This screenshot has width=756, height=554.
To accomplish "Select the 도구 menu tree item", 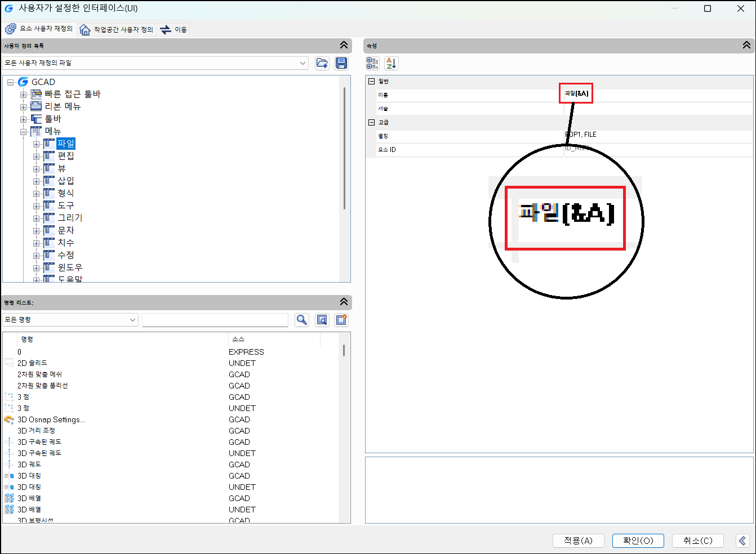I will click(x=66, y=205).
